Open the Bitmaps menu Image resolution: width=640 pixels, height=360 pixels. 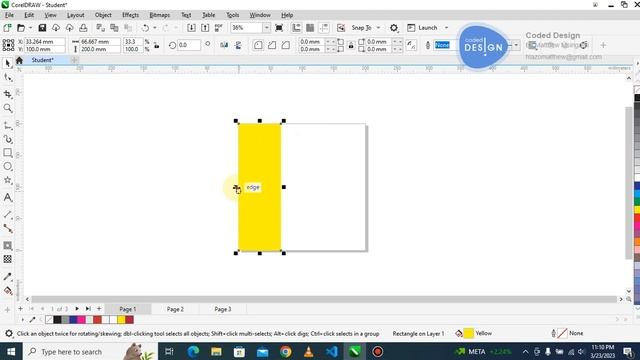point(160,15)
